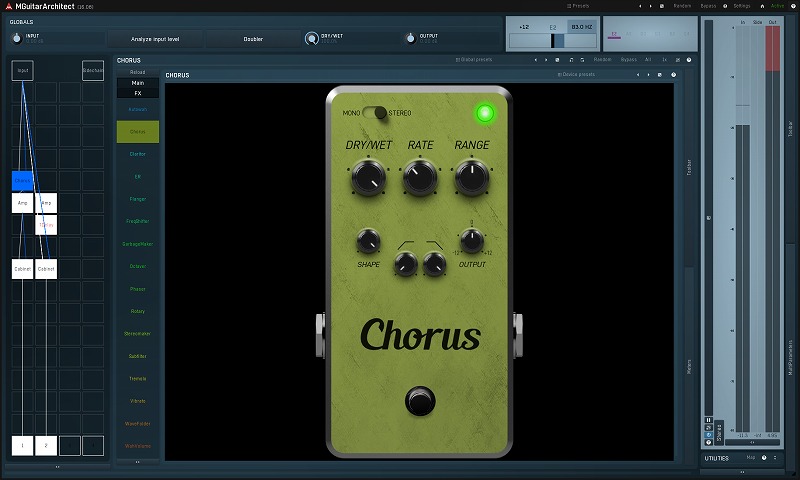The width and height of the screenshot is (800, 480).
Task: Toggle the MONO/STEREO switch on pedal
Action: coord(379,113)
